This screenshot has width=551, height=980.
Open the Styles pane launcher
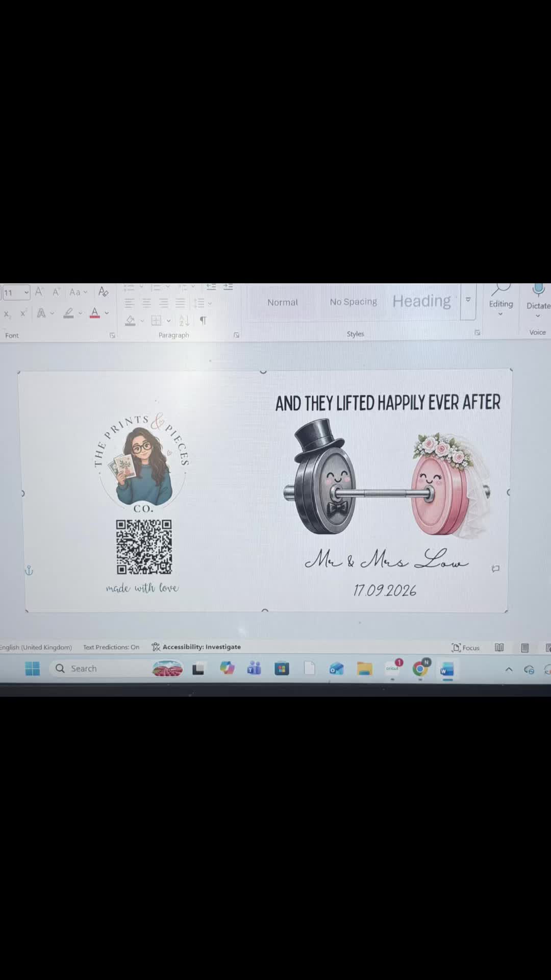pos(478,332)
